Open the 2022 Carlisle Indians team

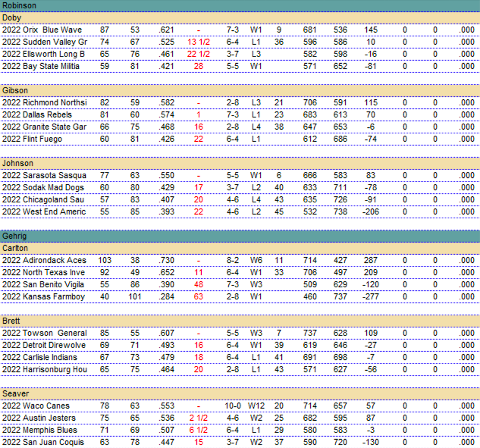point(39,357)
